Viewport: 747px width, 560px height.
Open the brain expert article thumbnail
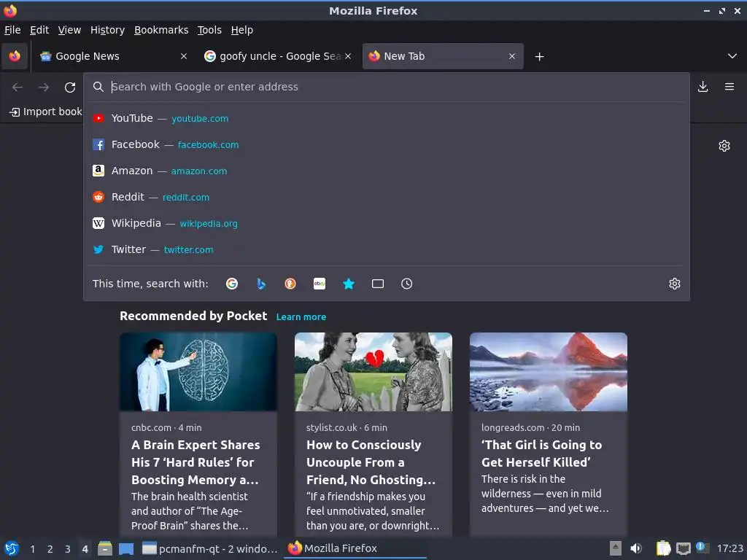198,372
